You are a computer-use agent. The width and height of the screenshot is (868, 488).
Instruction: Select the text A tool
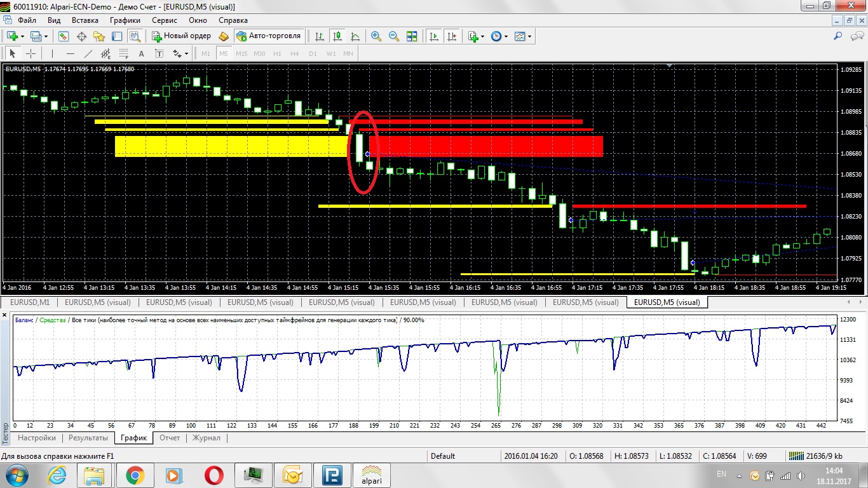141,54
